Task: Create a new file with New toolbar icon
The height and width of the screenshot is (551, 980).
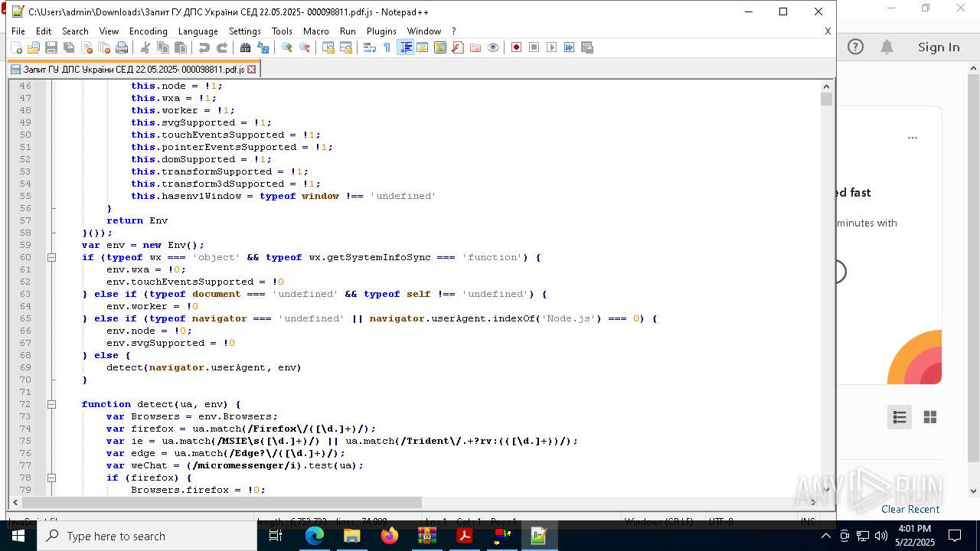Action: 16,47
